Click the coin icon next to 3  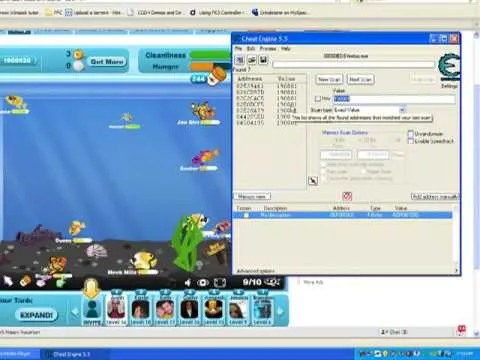(78, 54)
